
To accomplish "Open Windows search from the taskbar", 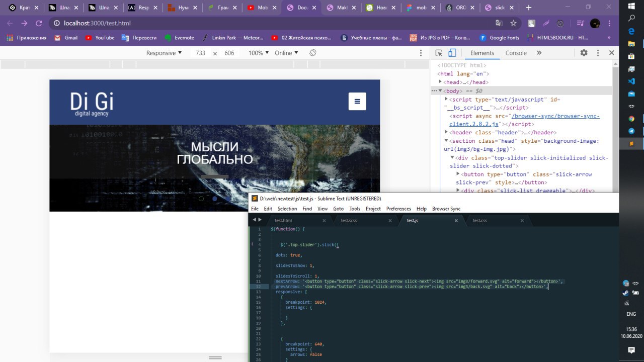I will click(631, 18).
